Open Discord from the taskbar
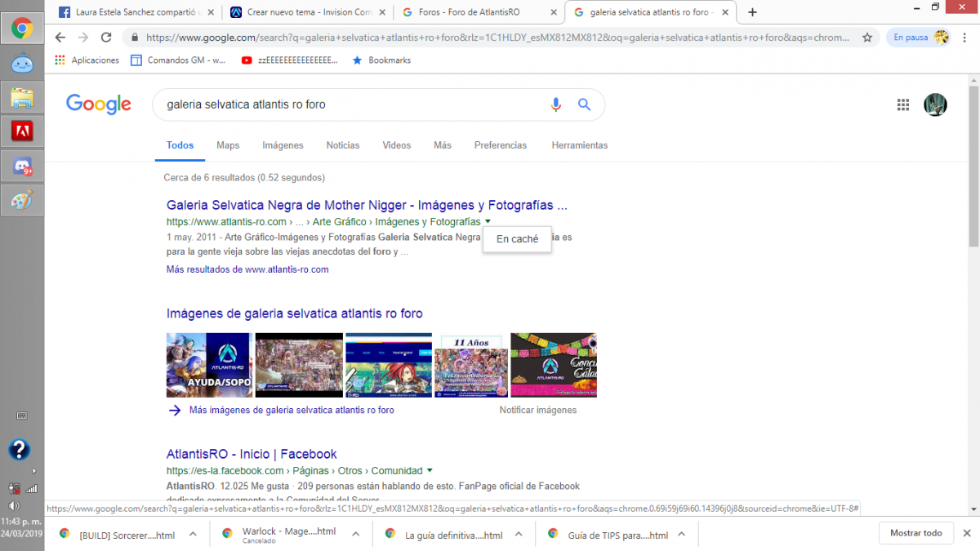This screenshot has width=980, height=551. click(22, 166)
